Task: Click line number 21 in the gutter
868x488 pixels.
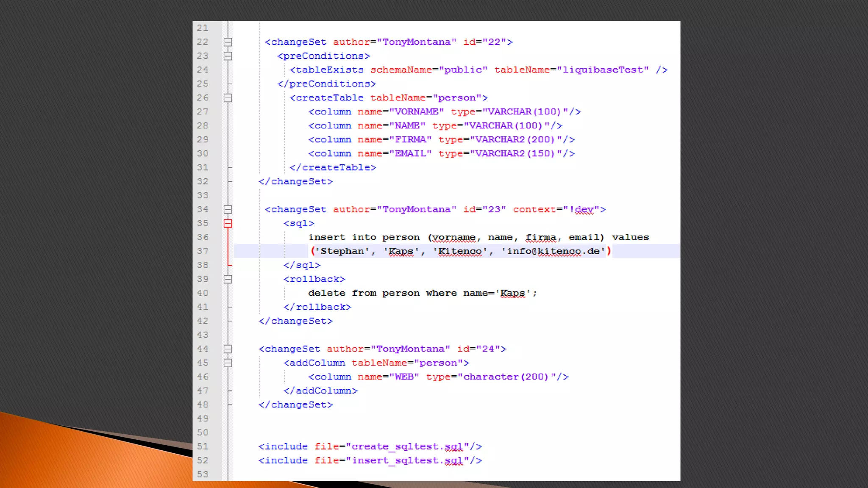Action: [203, 28]
